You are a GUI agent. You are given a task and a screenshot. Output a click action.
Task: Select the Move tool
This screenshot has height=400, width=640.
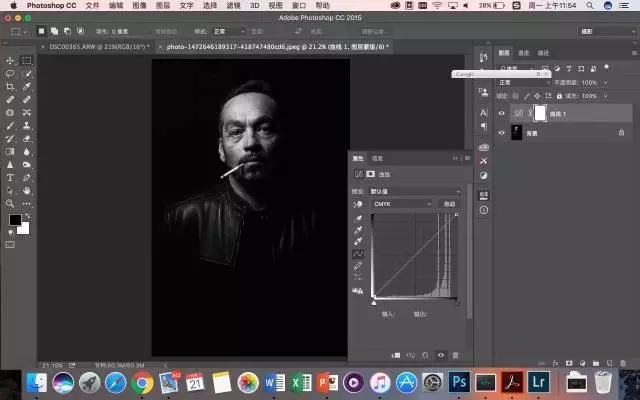tap(10, 60)
